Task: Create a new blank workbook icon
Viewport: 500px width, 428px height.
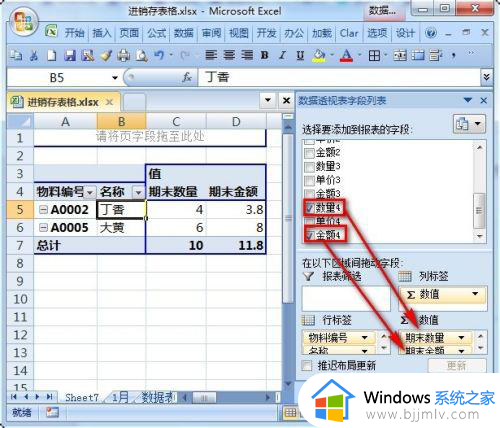Action: click(x=52, y=55)
